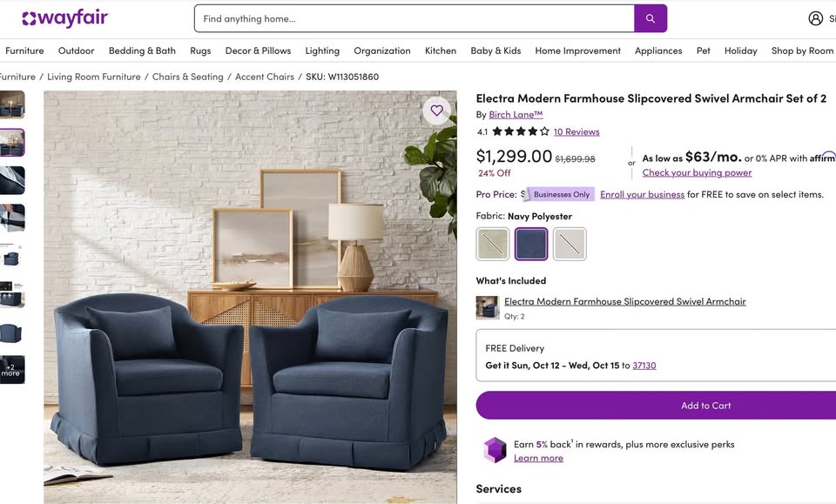Screen dimensions: 836x504
Task: Open the Kitchen category menu
Action: point(441,50)
